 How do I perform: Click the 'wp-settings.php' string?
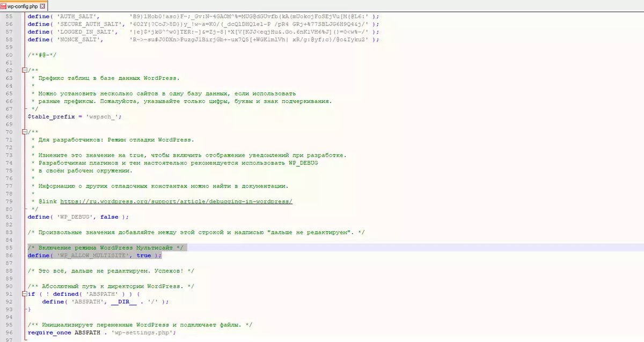point(142,333)
